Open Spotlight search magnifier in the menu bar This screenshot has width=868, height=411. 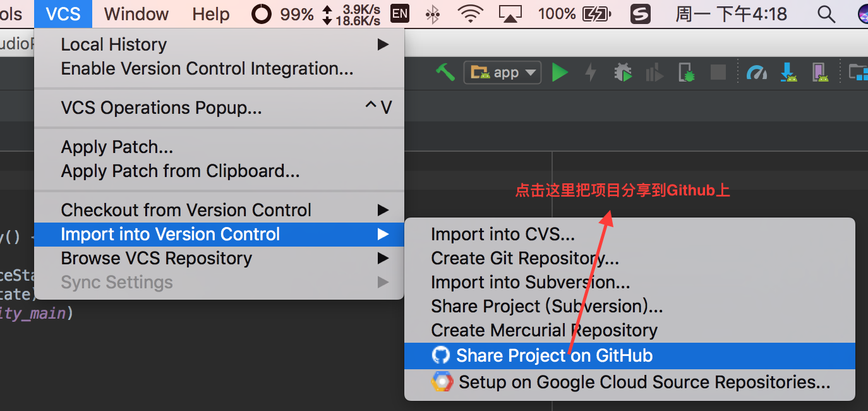826,14
